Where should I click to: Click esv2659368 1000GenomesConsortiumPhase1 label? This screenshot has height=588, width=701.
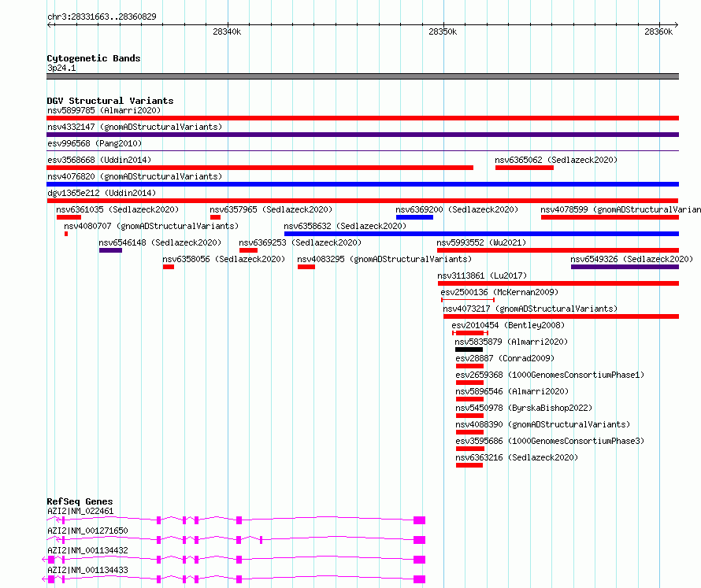point(550,375)
